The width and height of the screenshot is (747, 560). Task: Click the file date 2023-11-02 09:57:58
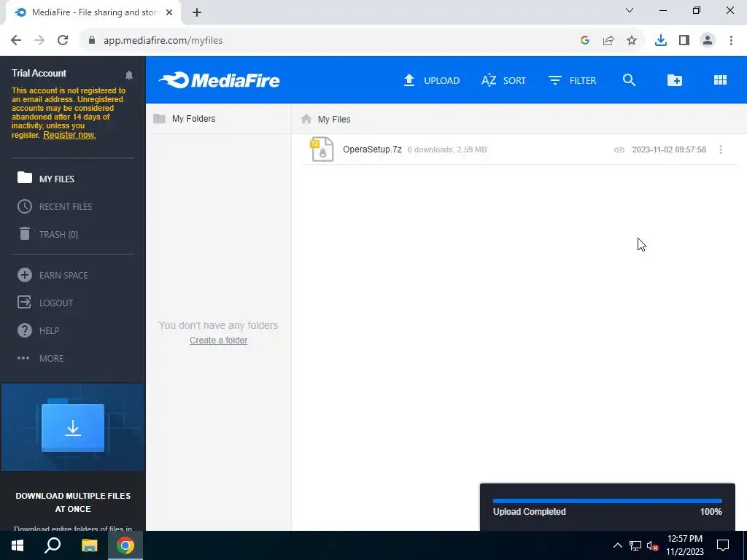[669, 149]
